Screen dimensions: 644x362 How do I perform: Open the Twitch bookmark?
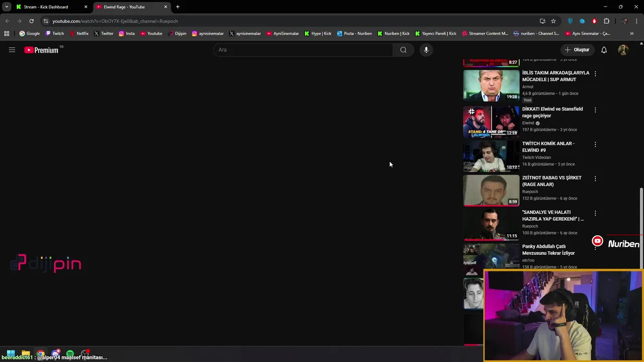(x=55, y=34)
